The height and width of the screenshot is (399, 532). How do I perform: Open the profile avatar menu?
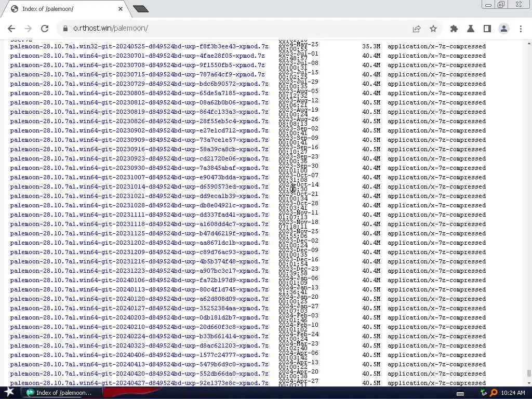[504, 29]
